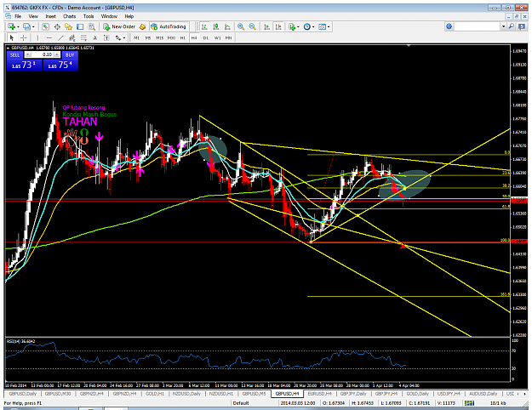Open the Charts menu
Image resolution: width=532 pixels, height=410 pixels.
69,16
